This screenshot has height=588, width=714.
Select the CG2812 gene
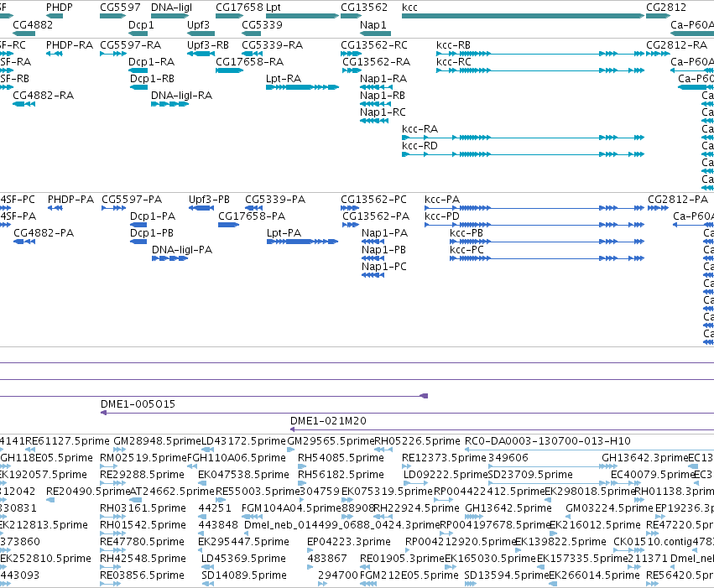click(x=658, y=16)
